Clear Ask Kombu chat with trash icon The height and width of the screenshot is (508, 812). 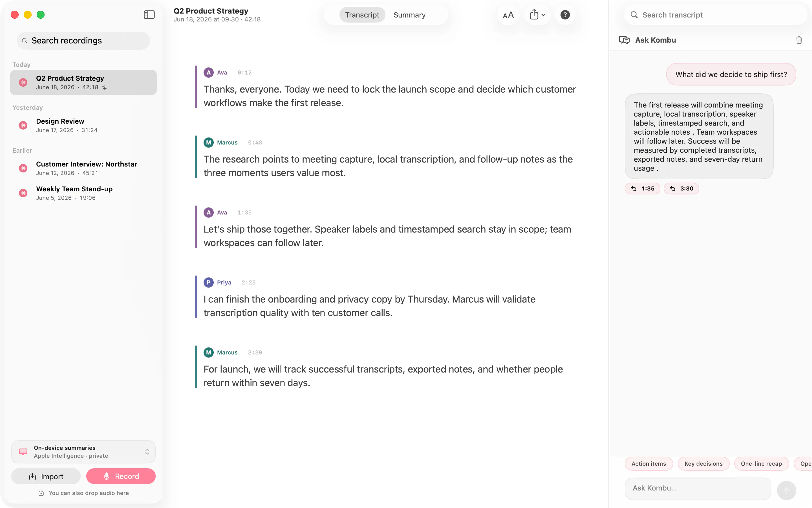[x=799, y=40]
